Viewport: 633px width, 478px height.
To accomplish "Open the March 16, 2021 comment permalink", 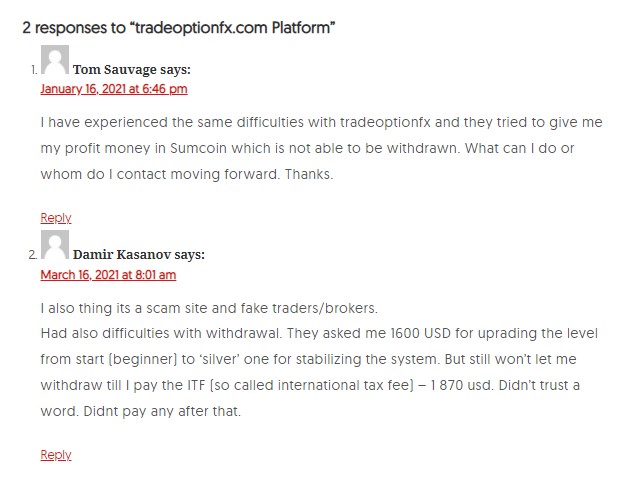I will pos(108,275).
